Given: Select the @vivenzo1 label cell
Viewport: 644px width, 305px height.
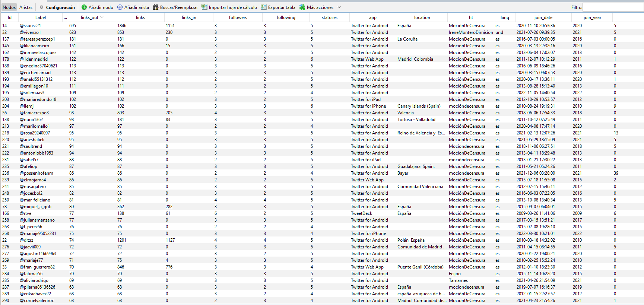Looking at the screenshot, I should (30, 32).
